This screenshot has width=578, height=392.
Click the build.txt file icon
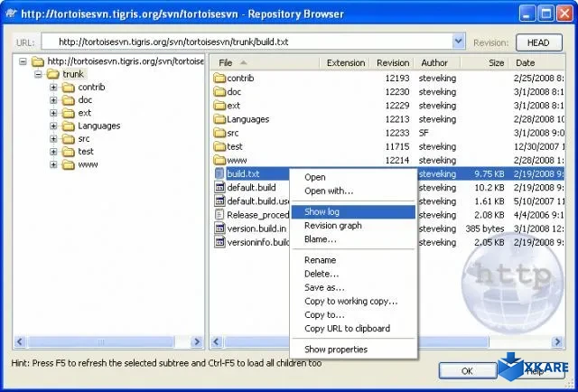click(219, 173)
